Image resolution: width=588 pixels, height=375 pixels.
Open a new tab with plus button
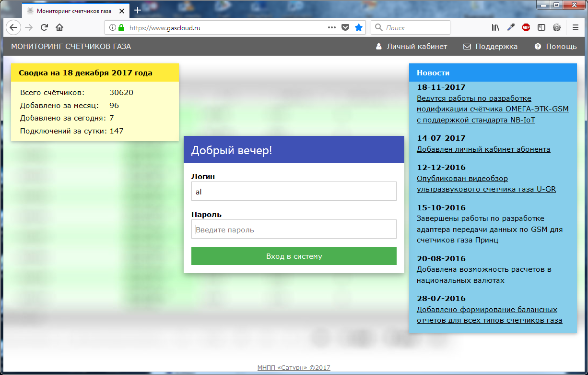point(138,10)
